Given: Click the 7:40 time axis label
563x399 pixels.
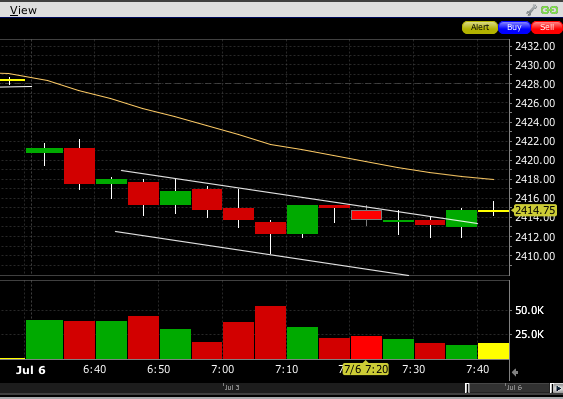Looking at the screenshot, I should click(478, 369).
